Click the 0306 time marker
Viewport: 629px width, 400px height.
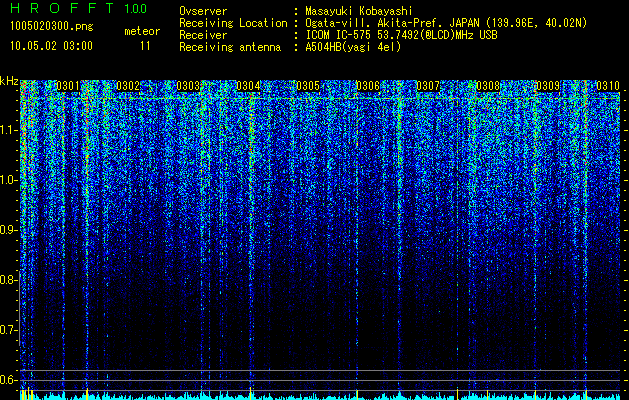tap(368, 86)
